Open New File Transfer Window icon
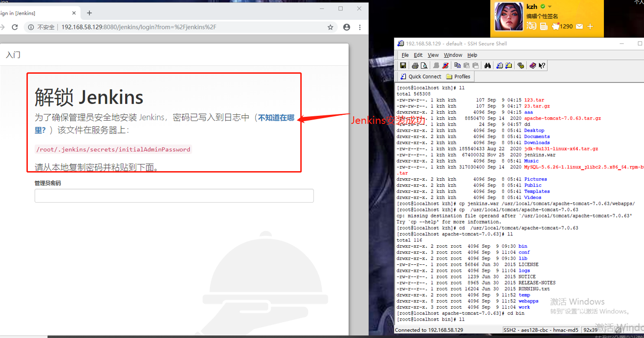Screen dimensions: 644x338 (x=508, y=66)
